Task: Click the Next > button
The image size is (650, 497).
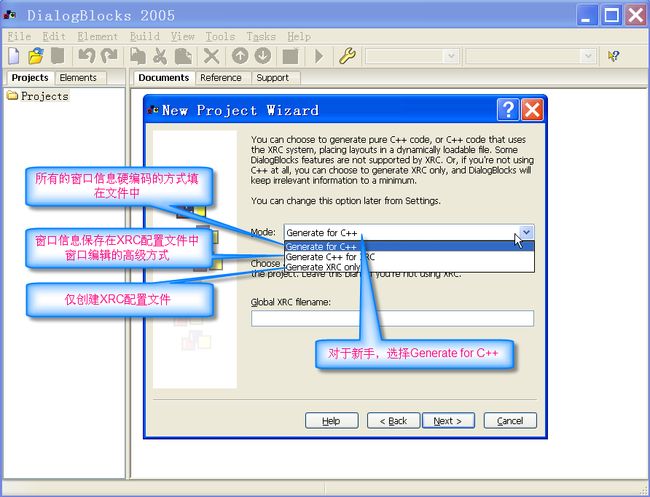Action: [448, 421]
